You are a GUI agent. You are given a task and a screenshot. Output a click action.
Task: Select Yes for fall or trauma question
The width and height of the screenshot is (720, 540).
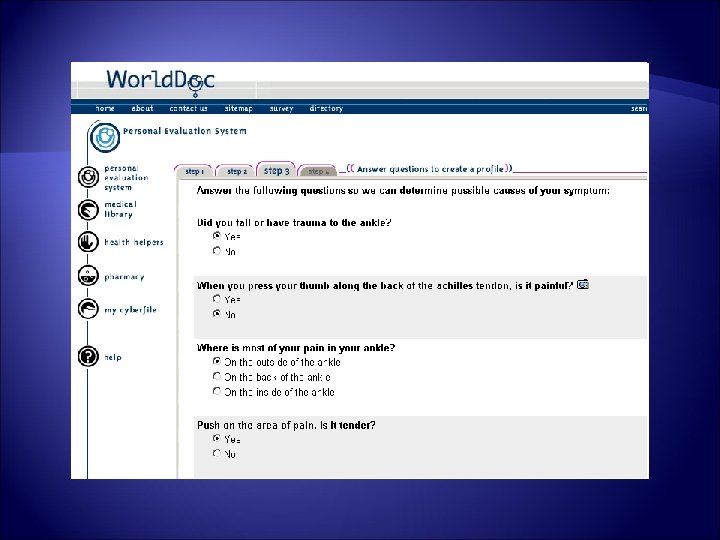tap(217, 236)
